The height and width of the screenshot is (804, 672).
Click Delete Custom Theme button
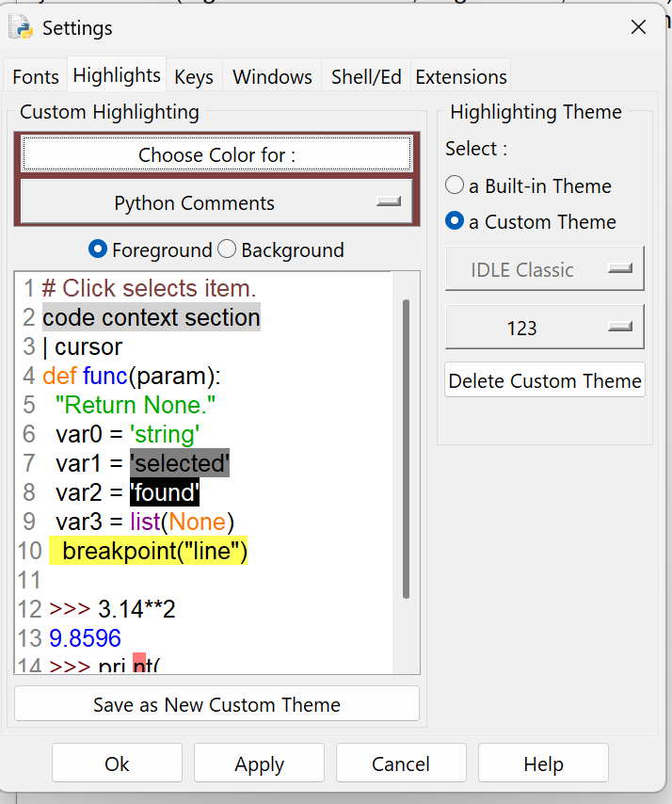[x=545, y=380]
